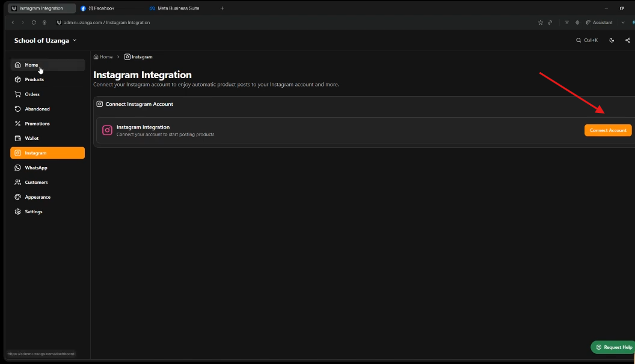This screenshot has height=364, width=635.
Task: Click the reader list icon in toolbar
Action: (x=566, y=23)
